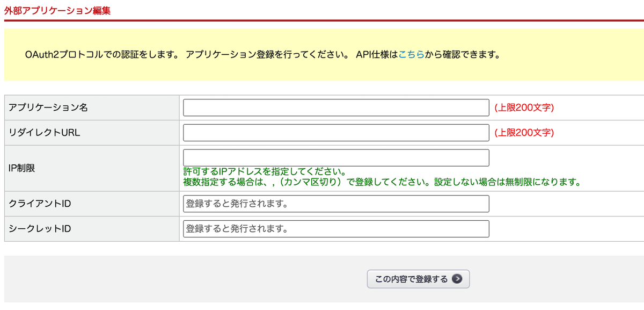Click the OAuth2プロトコル notice text

[x=101, y=55]
